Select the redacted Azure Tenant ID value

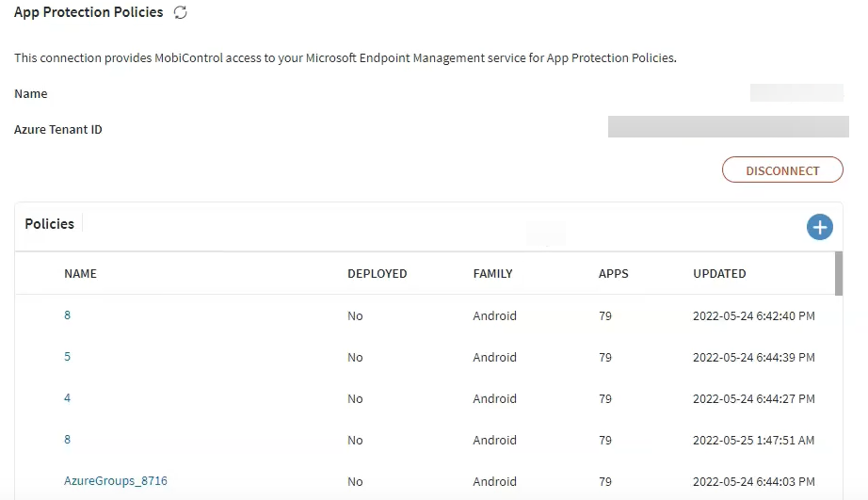728,127
